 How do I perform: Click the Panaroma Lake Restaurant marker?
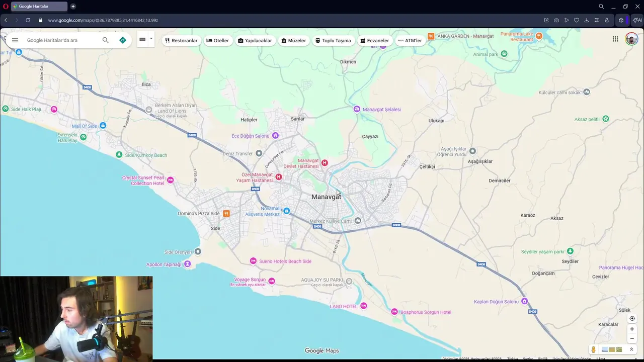pyautogui.click(x=539, y=36)
